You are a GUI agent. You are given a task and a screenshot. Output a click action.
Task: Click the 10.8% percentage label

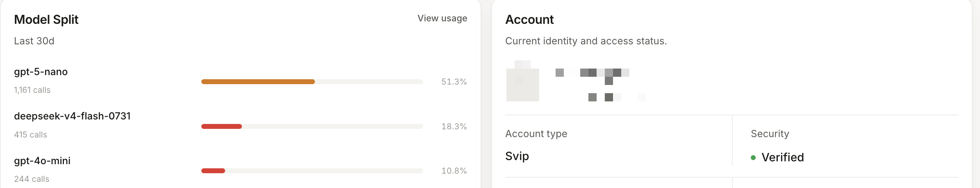[454, 171]
